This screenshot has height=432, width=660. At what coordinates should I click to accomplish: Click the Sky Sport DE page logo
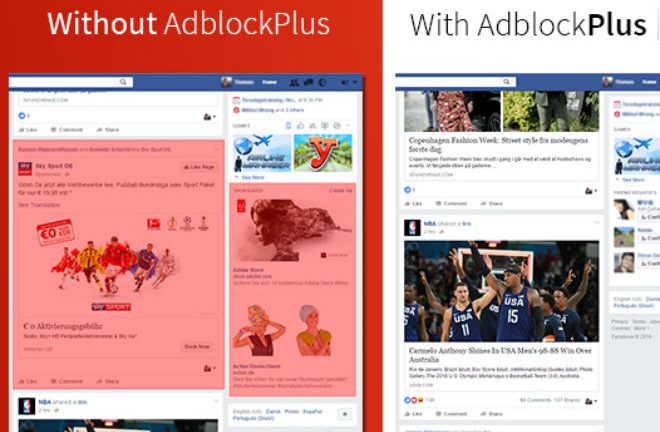point(25,168)
